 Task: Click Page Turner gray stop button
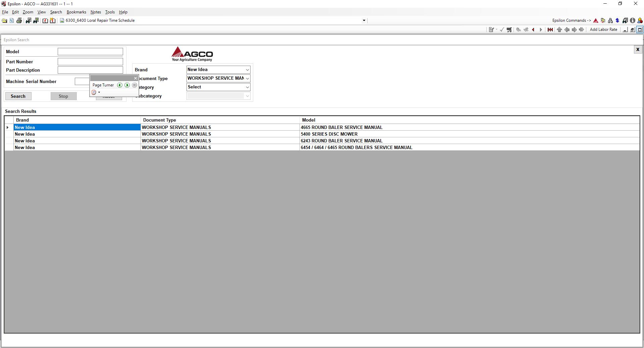[x=135, y=85]
